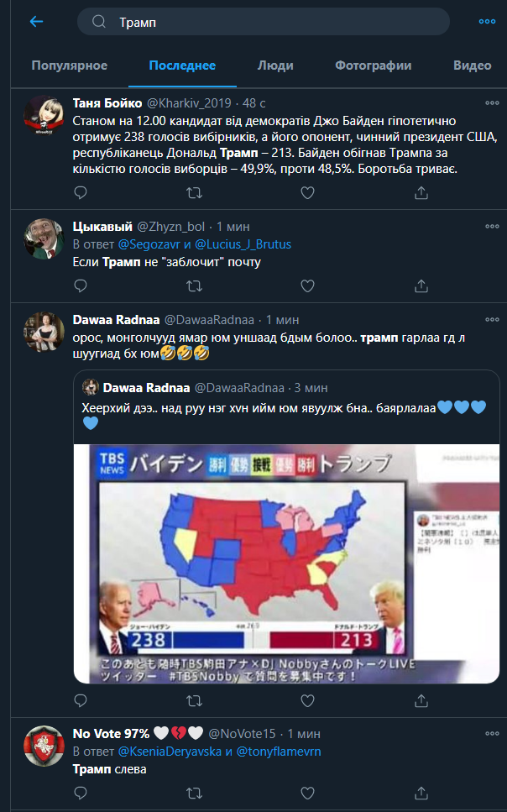Open search options three-dot menu

click(487, 22)
